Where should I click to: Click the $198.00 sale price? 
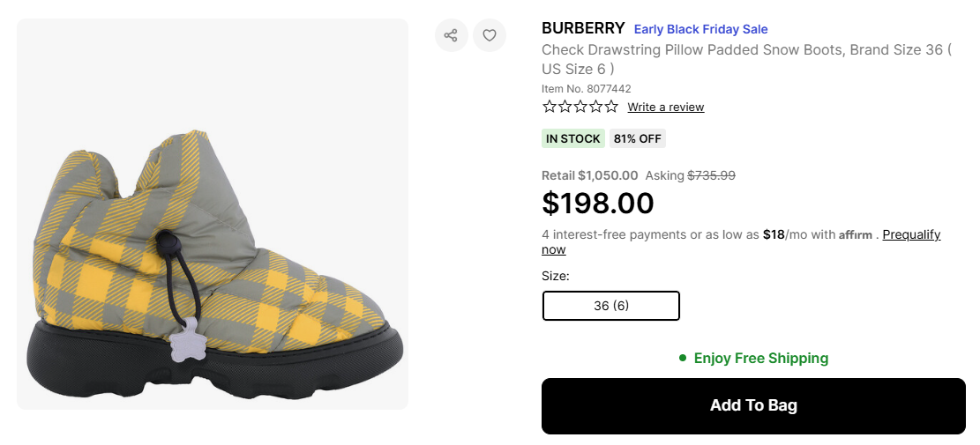coord(597,204)
